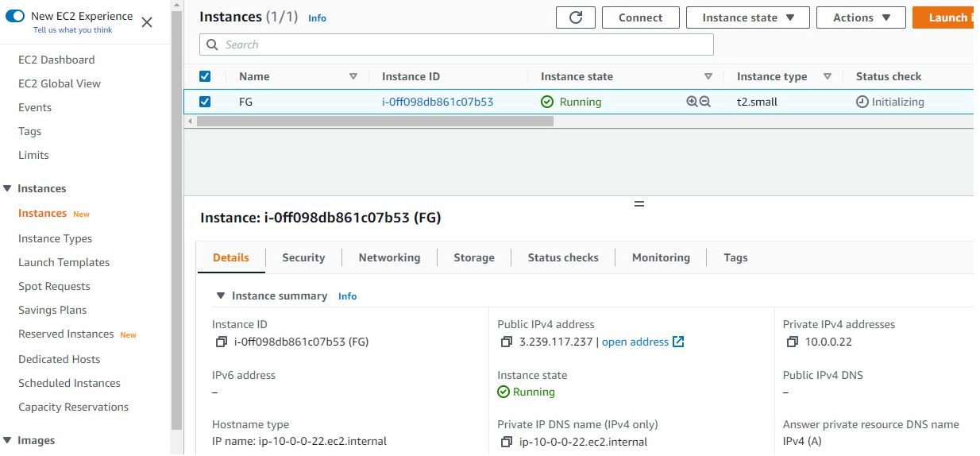This screenshot has height=456, width=980.
Task: Click the refresh instances icon button
Action: (x=576, y=17)
